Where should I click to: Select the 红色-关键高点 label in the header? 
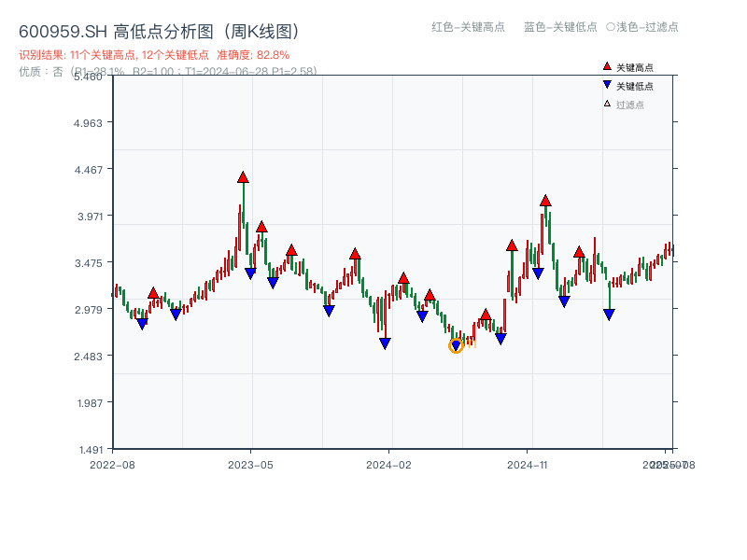468,27
